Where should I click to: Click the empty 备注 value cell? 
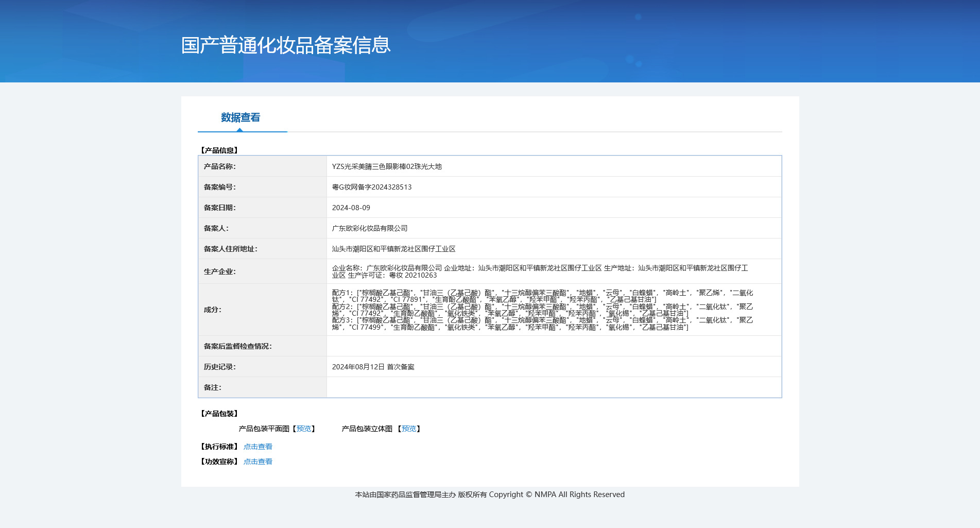click(x=554, y=387)
